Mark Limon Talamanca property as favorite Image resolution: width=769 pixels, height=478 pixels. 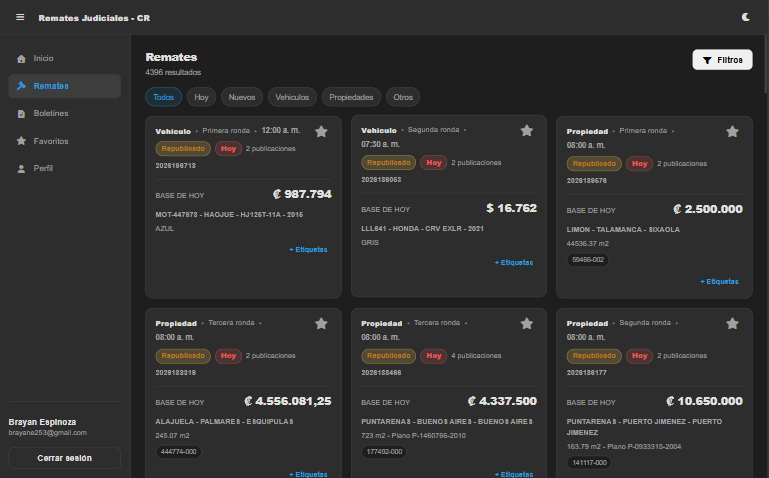(732, 131)
